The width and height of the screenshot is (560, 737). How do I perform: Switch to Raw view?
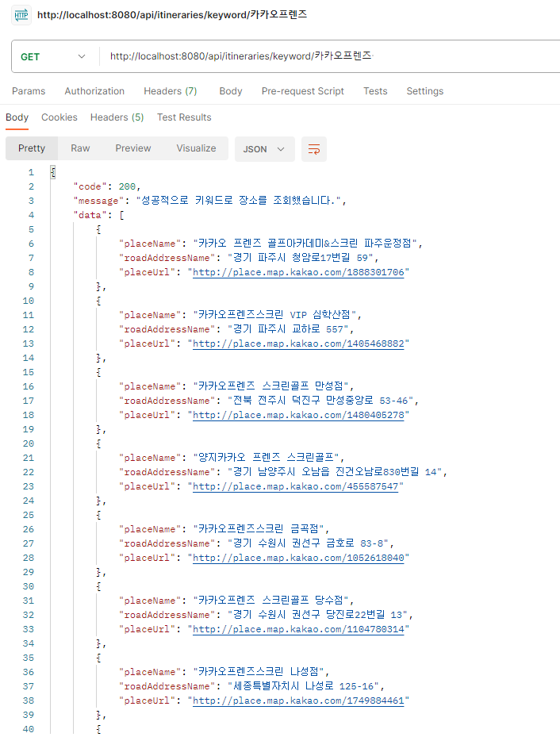[x=80, y=148]
